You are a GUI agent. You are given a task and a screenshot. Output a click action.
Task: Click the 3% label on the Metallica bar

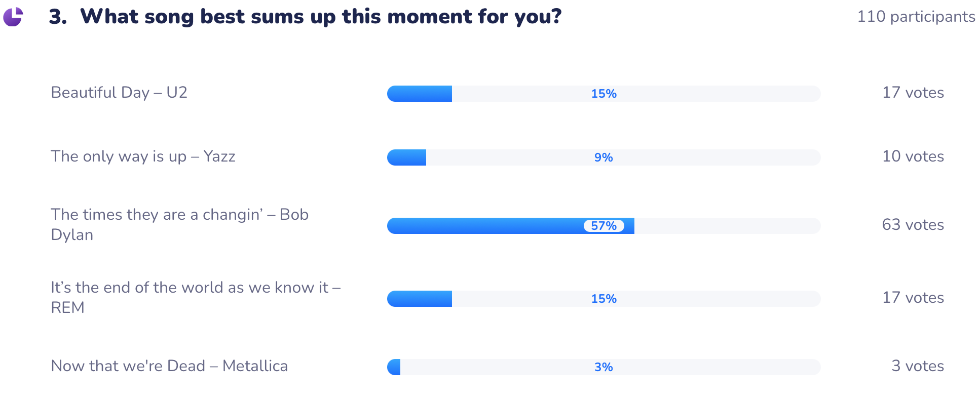point(604,367)
